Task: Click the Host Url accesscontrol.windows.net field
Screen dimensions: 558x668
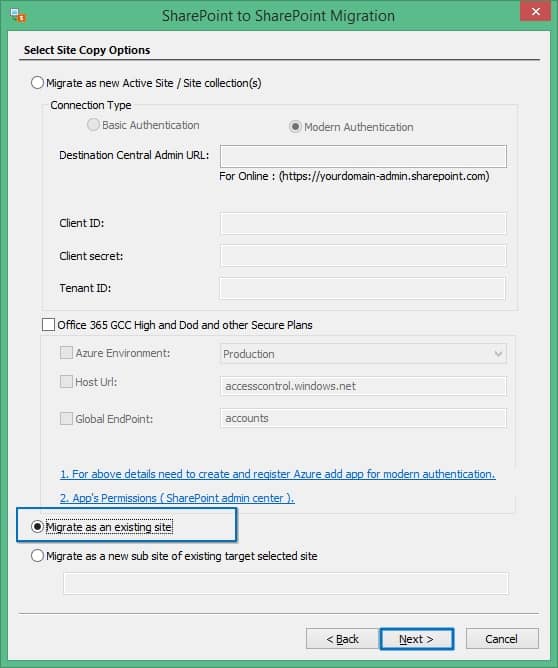Action: pyautogui.click(x=363, y=386)
